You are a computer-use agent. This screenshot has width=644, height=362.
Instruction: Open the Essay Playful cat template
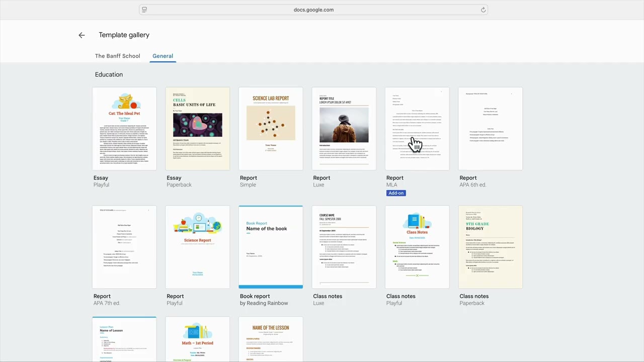[x=124, y=129]
